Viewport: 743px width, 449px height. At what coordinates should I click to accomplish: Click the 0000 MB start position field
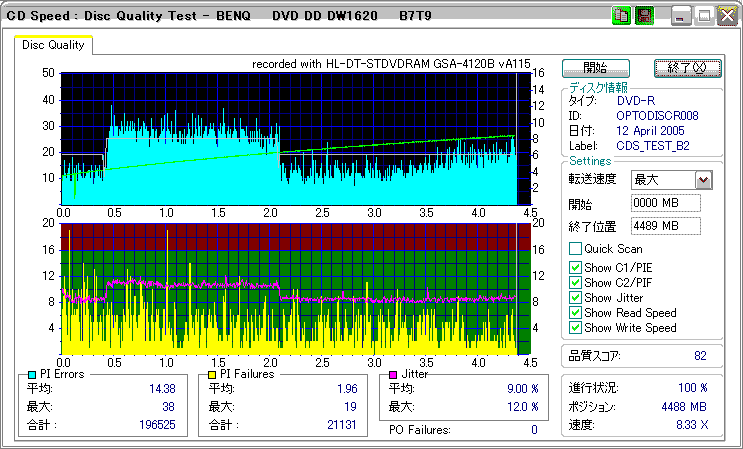click(x=666, y=203)
